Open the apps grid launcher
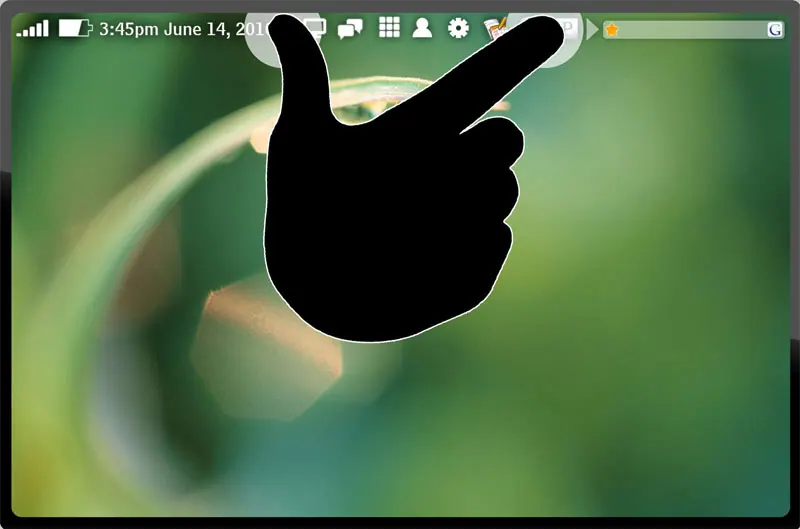 click(x=389, y=28)
